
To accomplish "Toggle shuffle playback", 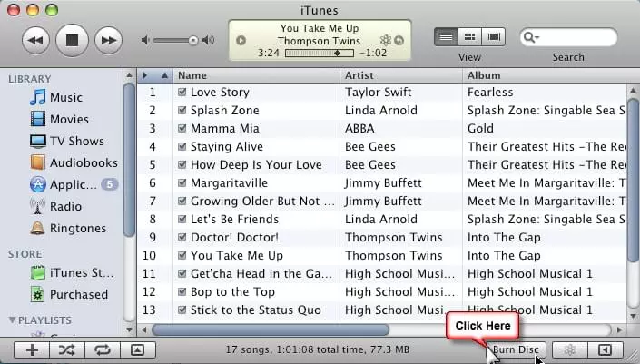I will [x=67, y=349].
